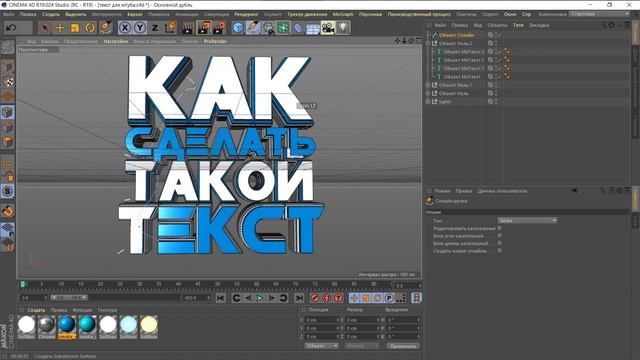Enable Редактировать касательные checkbox
The width and height of the screenshot is (640, 360).
(x=500, y=228)
